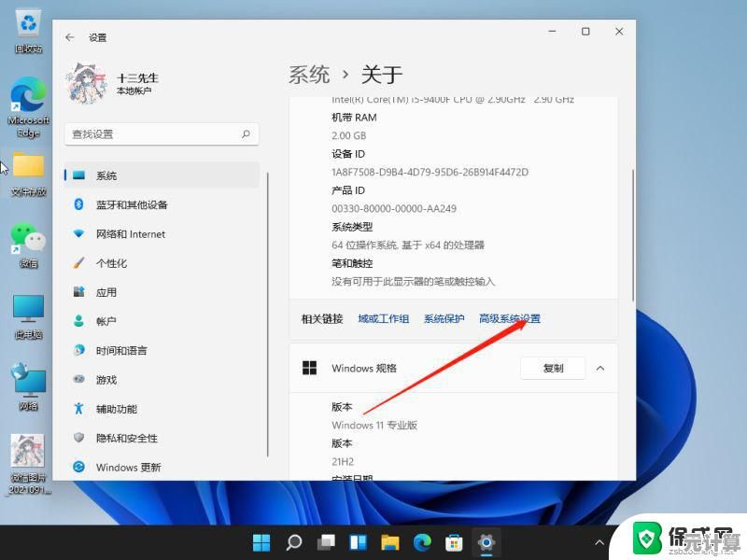Click the 复制 button for Windows specs
747x560 pixels.
point(552,368)
